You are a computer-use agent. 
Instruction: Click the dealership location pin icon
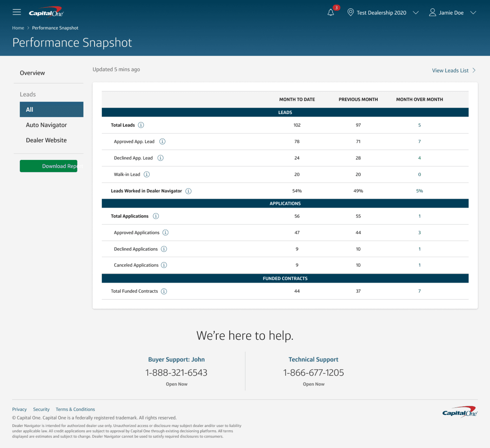350,12
